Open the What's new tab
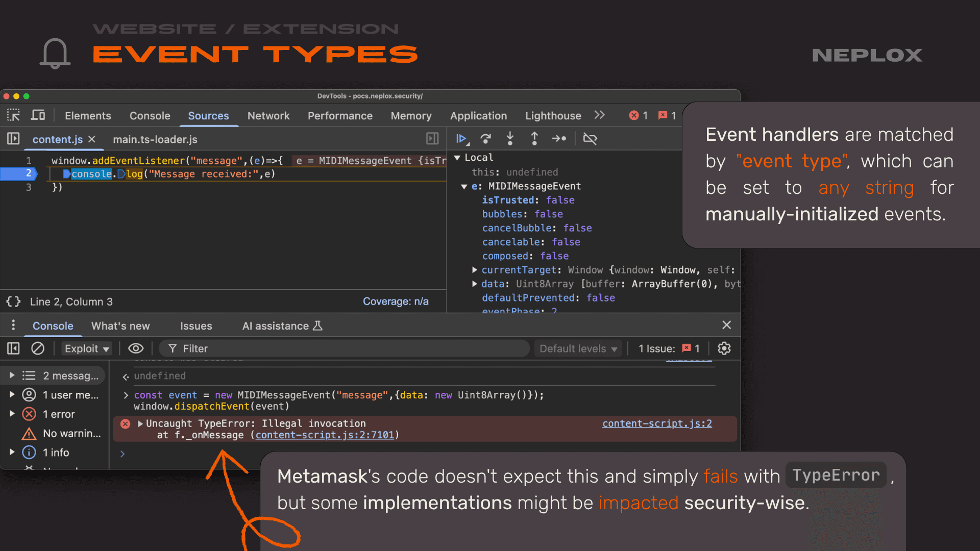 [x=120, y=325]
